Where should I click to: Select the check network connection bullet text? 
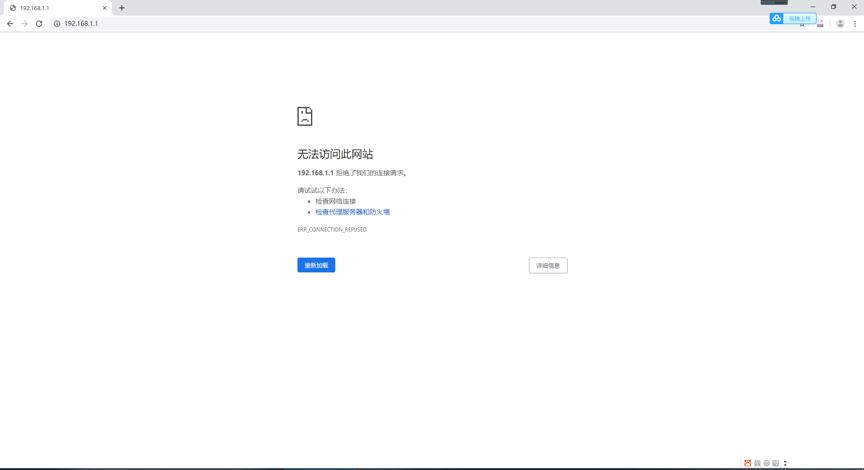(x=336, y=201)
